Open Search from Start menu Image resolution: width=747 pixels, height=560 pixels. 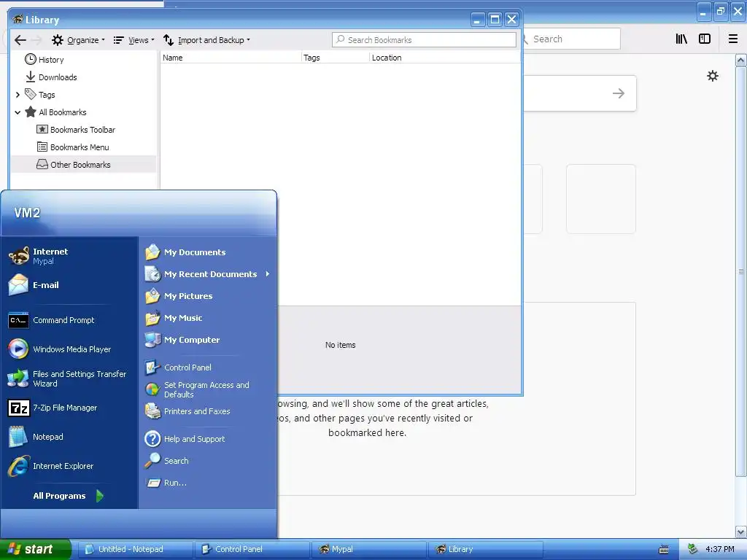167,461
